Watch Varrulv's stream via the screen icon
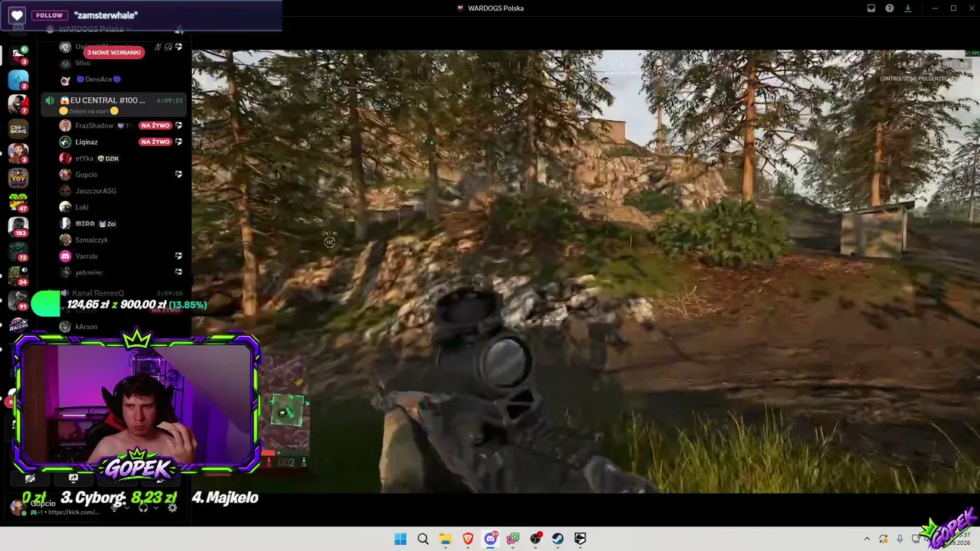 click(x=178, y=256)
